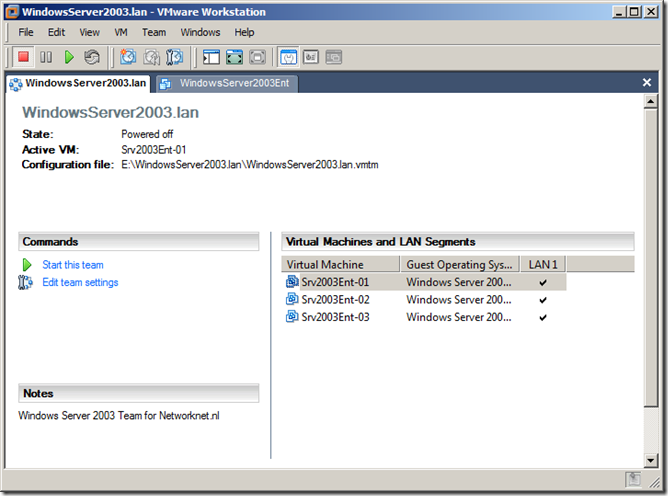Click the Revert to Snapshot toolbar icon
This screenshot has width=668, height=496.
pyautogui.click(x=151, y=57)
